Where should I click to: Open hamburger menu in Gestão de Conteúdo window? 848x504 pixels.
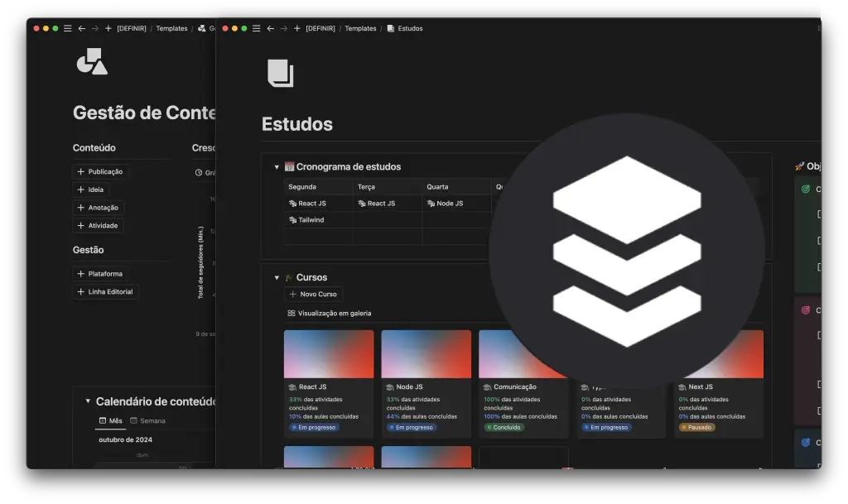pos(68,28)
